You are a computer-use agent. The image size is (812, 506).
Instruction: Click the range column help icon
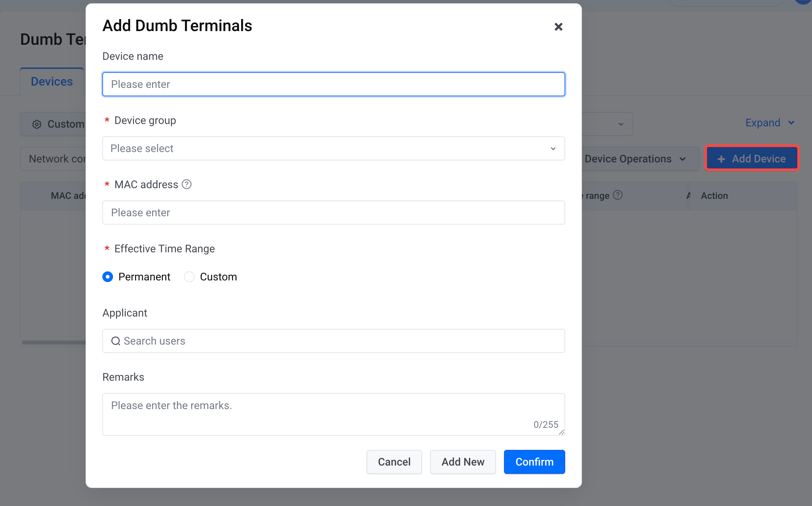617,195
